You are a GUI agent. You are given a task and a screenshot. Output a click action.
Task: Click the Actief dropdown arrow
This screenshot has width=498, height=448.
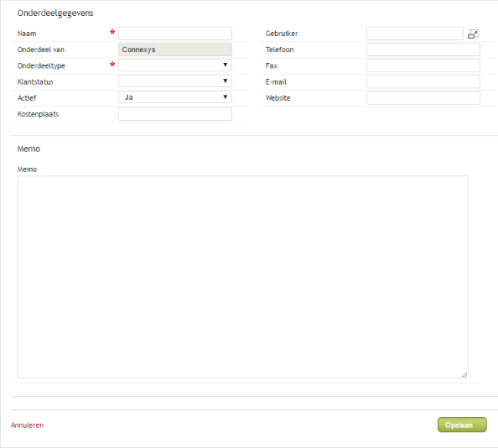point(226,97)
